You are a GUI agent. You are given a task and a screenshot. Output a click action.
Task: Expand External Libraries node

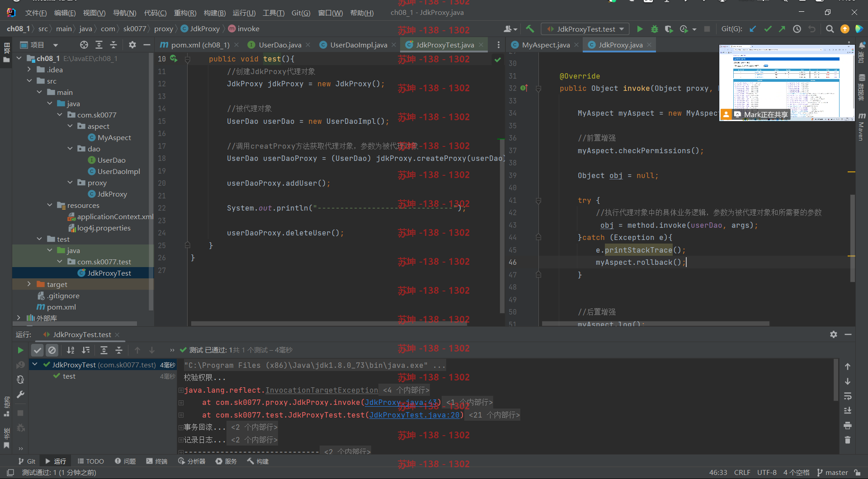(19, 318)
